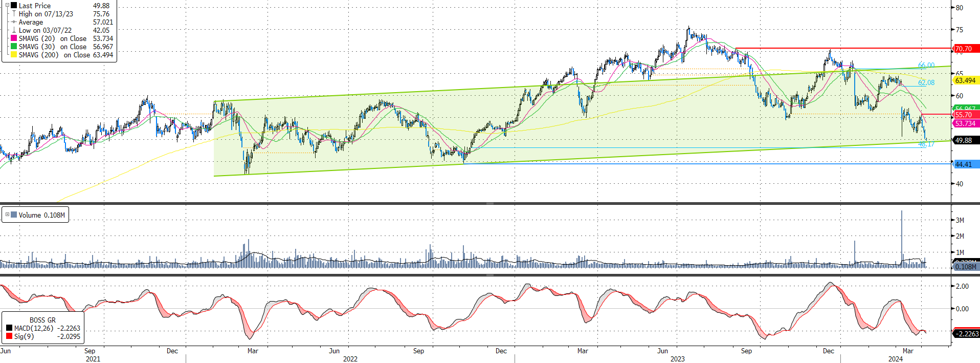Click the 2M volume axis label
The height and width of the screenshot is (363, 980).
pyautogui.click(x=960, y=236)
